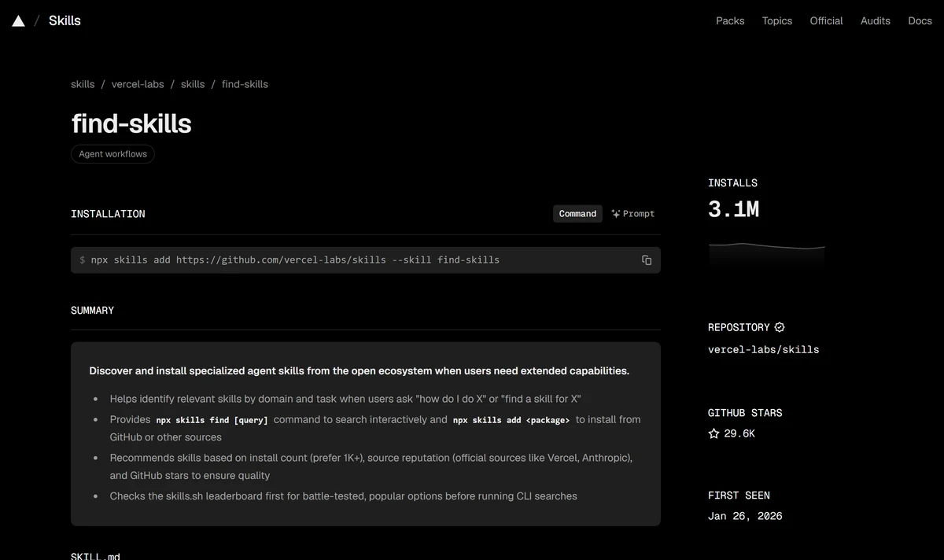Screen dimensions: 944x560
Task: Switch to the Command tab
Action: 577,214
